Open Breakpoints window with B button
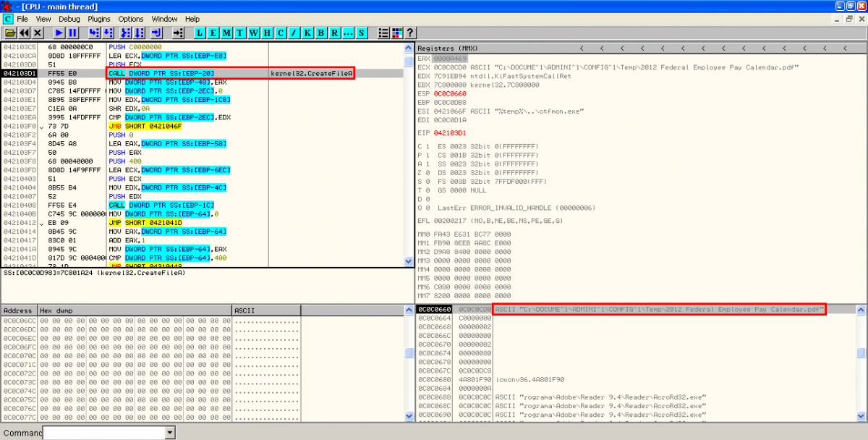 [x=320, y=33]
